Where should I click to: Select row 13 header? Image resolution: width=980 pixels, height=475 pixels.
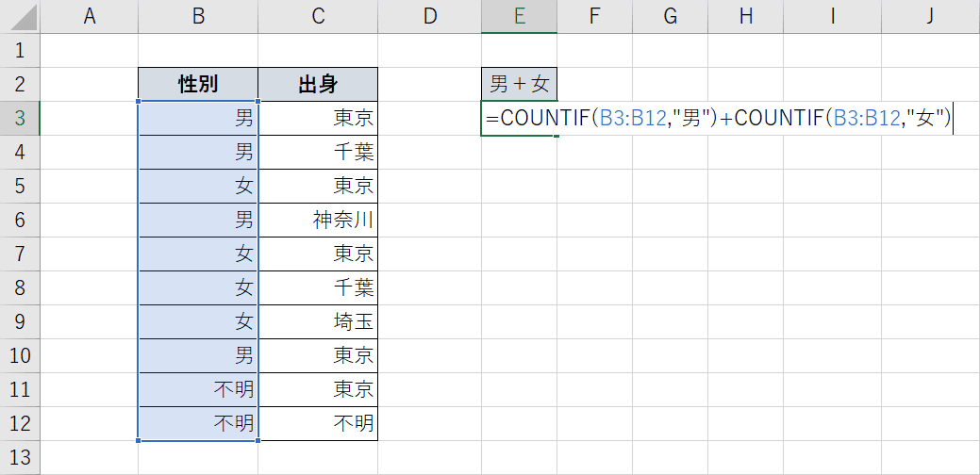click(x=20, y=458)
